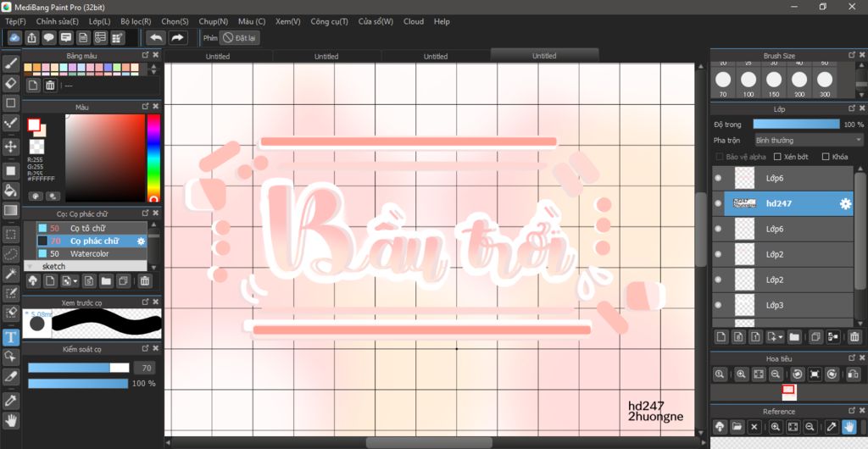The height and width of the screenshot is (449, 868).
Task: Select the rectangular Select tool
Action: click(x=11, y=235)
